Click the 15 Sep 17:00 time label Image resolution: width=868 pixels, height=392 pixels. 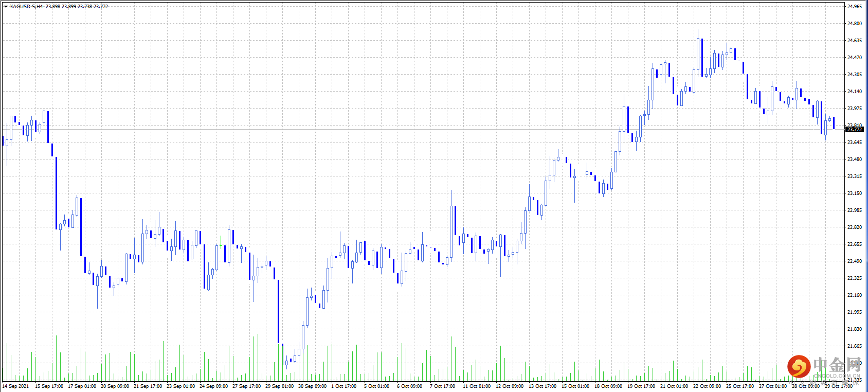(x=49, y=386)
